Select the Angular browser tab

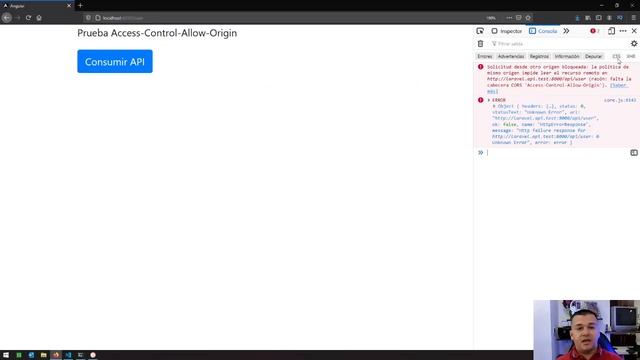pos(37,6)
